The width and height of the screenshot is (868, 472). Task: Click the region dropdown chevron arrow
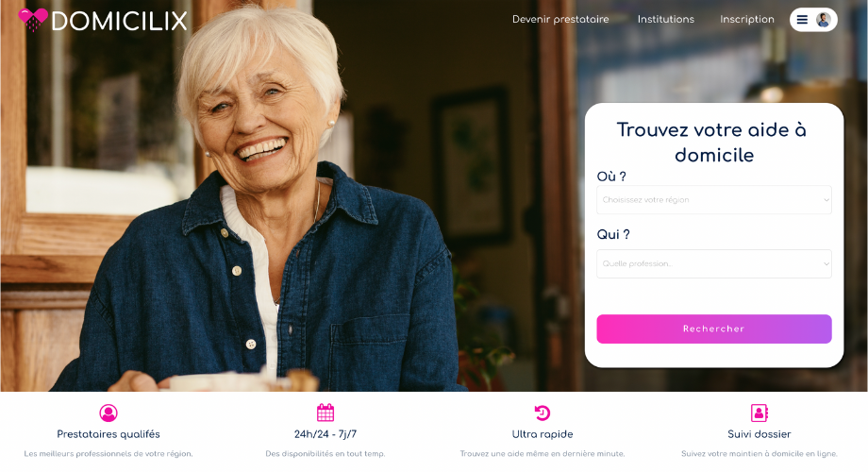click(x=826, y=200)
